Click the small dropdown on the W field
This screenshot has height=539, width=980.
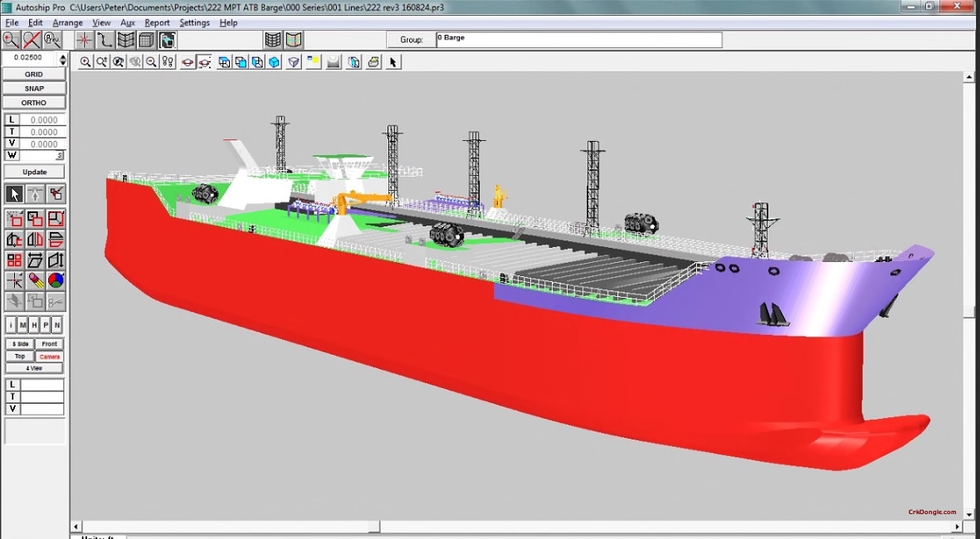point(61,155)
